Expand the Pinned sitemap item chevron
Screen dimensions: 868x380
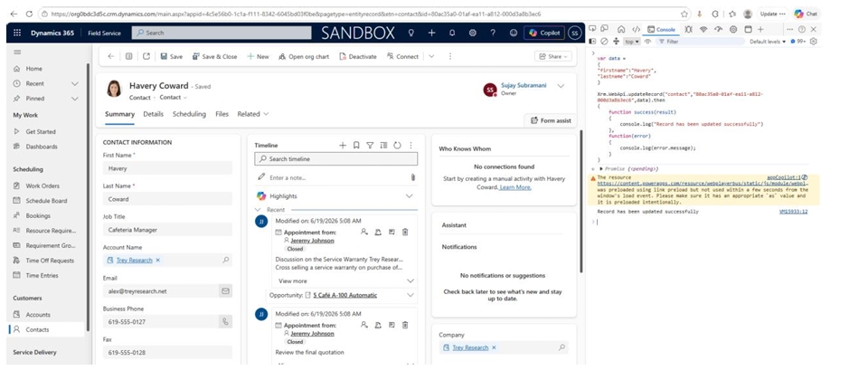click(x=75, y=99)
